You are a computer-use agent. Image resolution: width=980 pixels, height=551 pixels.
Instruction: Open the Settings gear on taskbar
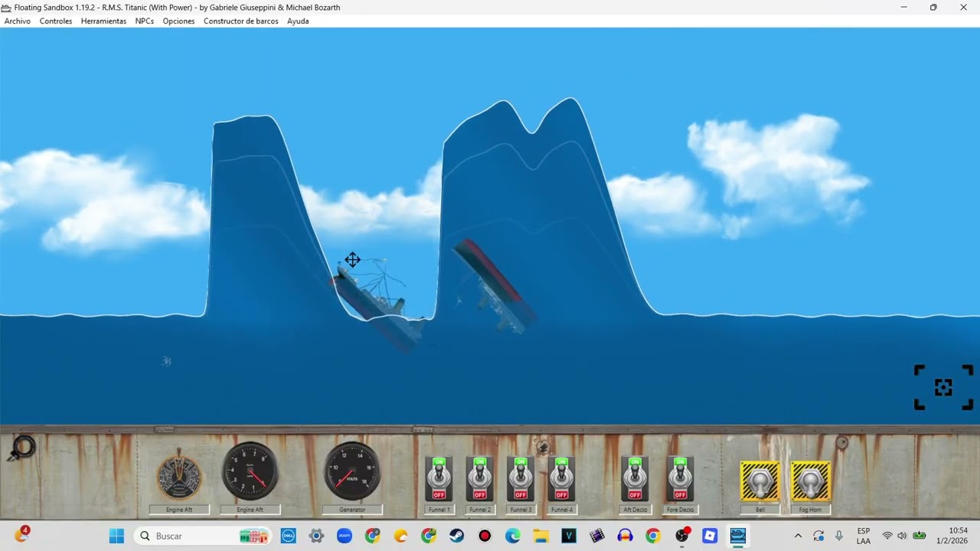click(x=316, y=536)
